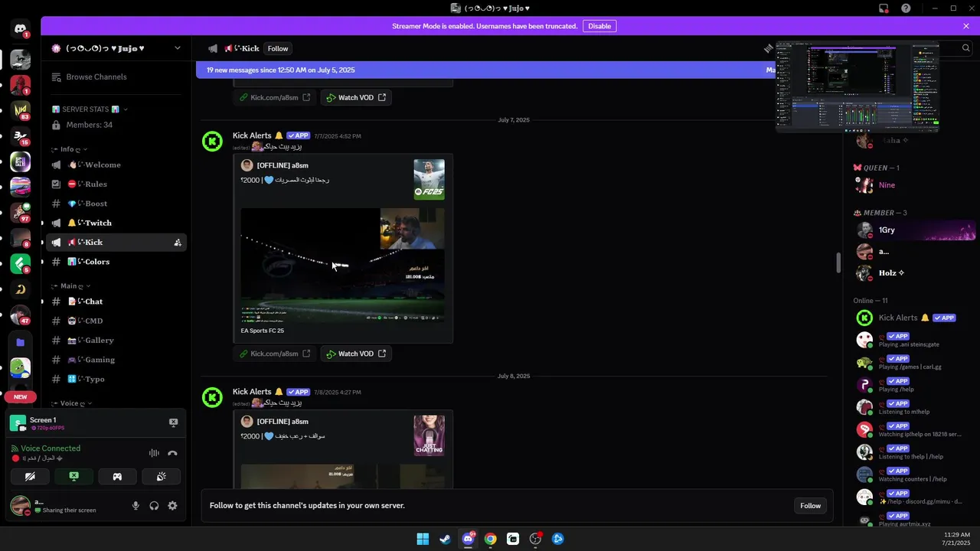Click Kick Alerts avatar in member list
980x551 pixels.
864,318
